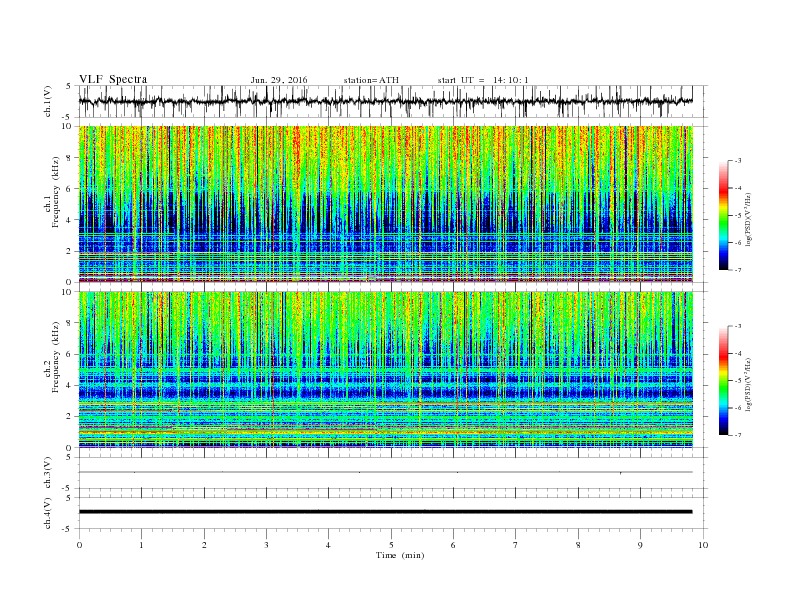This screenshot has width=792, height=612.
Task: Click the "ch.1(V)" axis label
Action: 48,101
